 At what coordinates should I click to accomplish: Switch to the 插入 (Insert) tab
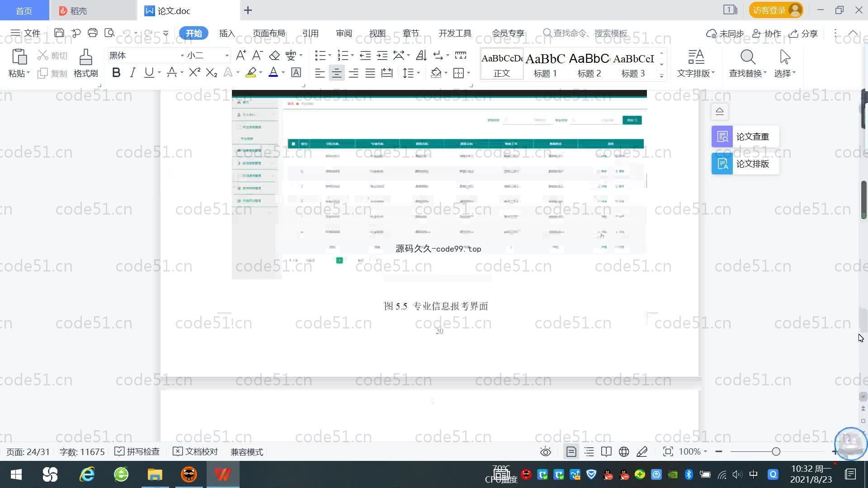pos(227,33)
